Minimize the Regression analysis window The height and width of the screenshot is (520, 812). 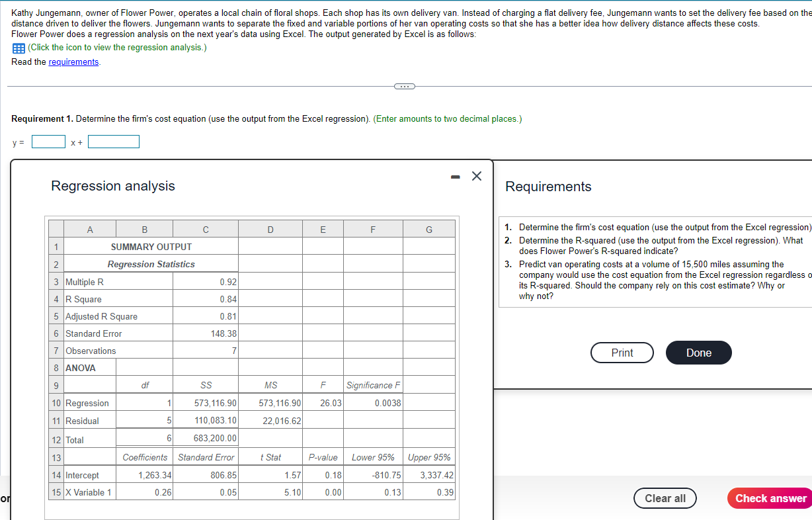[454, 176]
